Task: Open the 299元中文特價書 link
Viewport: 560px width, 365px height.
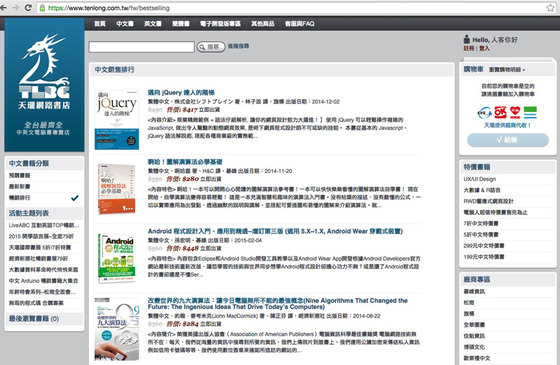Action: [x=484, y=245]
